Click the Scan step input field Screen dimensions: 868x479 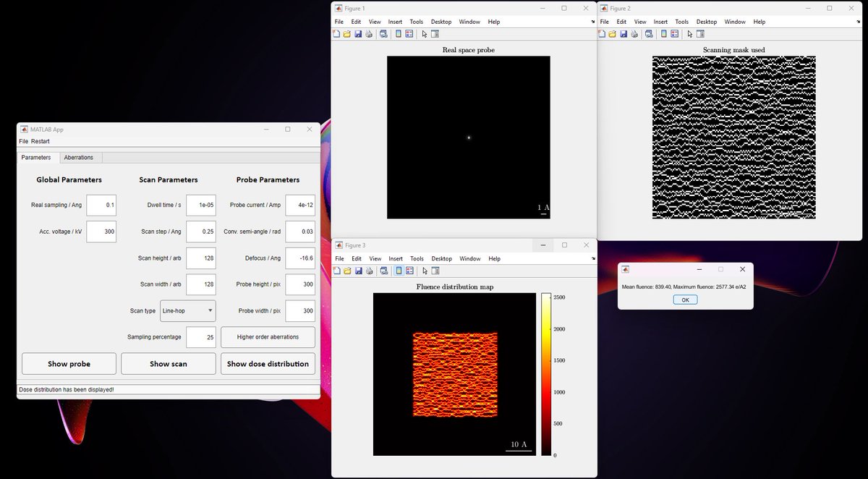(x=200, y=232)
